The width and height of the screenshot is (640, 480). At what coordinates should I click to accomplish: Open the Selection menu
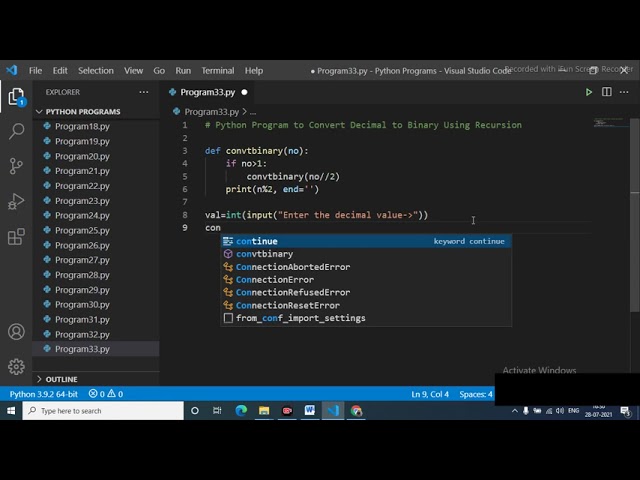click(x=96, y=71)
